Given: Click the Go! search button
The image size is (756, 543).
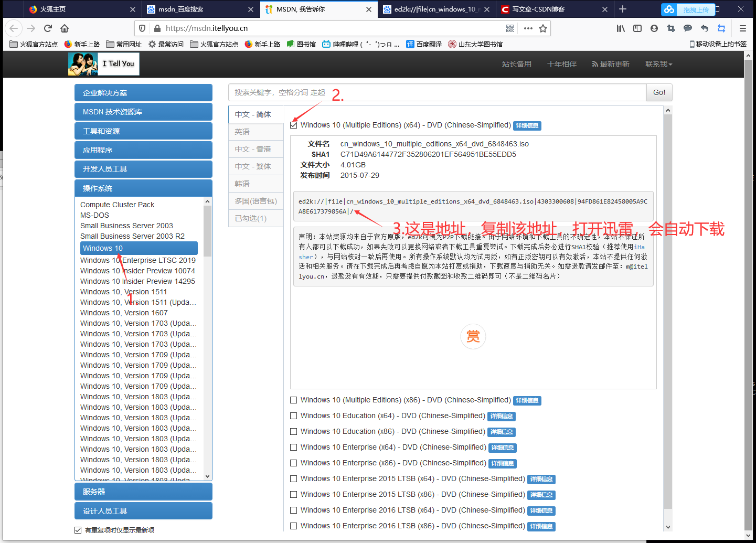Looking at the screenshot, I should (659, 92).
